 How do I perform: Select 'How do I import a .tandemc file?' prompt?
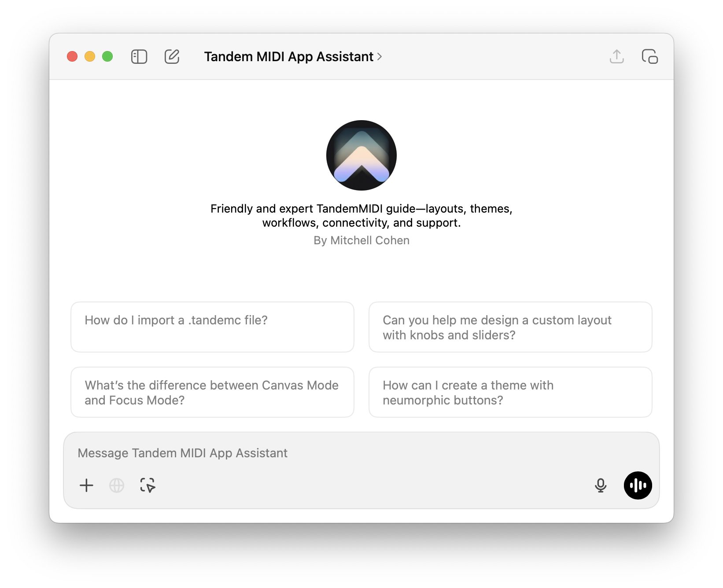212,327
